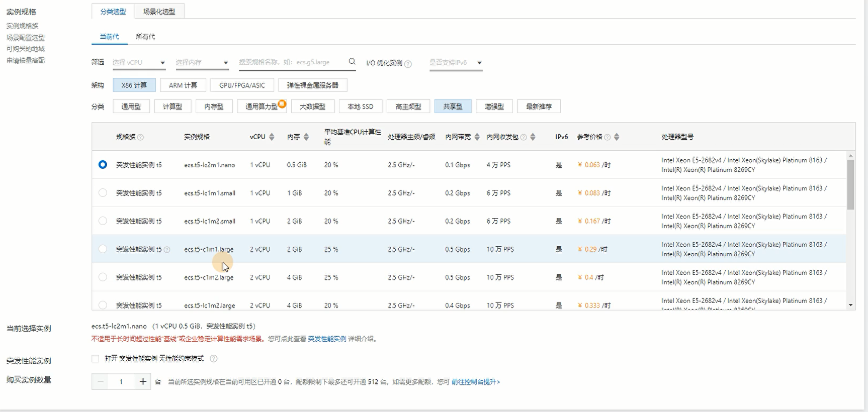Image resolution: width=868 pixels, height=412 pixels.
Task: Switch to 当前代 tab
Action: pyautogui.click(x=109, y=37)
